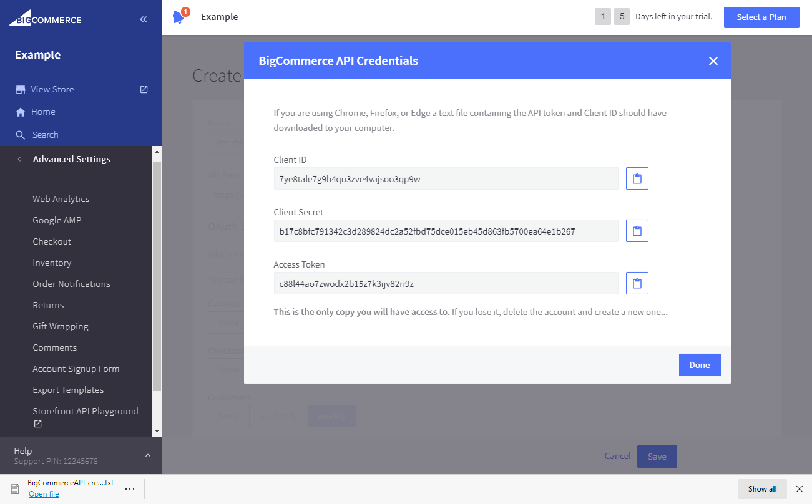Image resolution: width=812 pixels, height=504 pixels.
Task: Click the external link icon beside View Store
Action: (144, 89)
